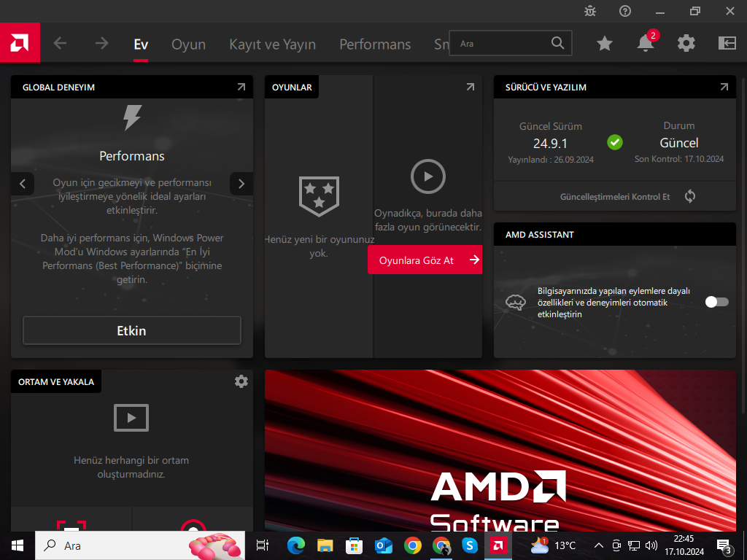The width and height of the screenshot is (747, 560).
Task: Open settings gear in top bar
Action: click(686, 43)
